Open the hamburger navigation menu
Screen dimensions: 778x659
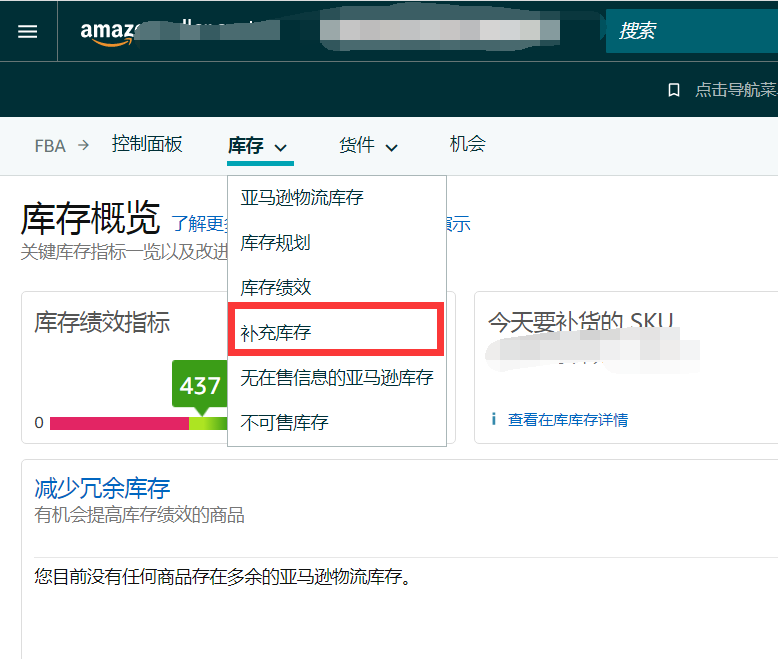coord(28,31)
